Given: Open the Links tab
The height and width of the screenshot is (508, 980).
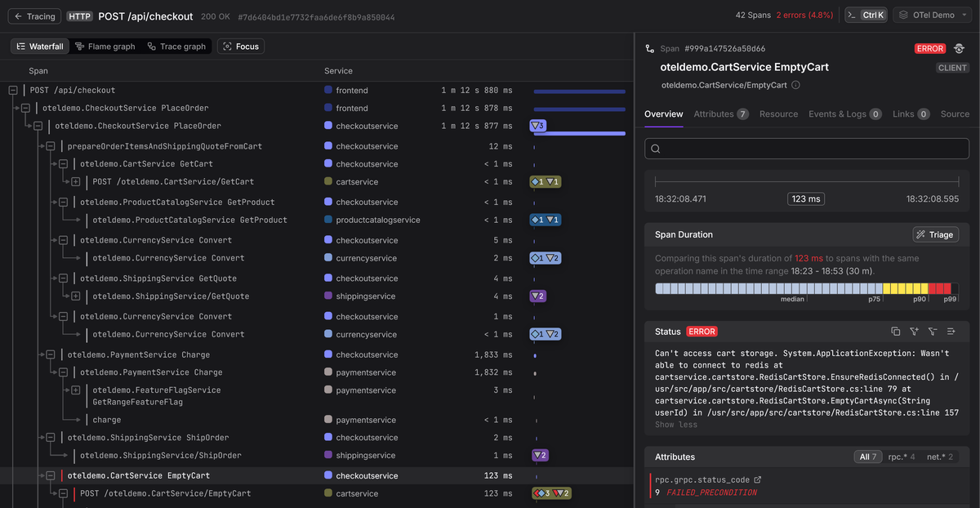Looking at the screenshot, I should [x=911, y=114].
